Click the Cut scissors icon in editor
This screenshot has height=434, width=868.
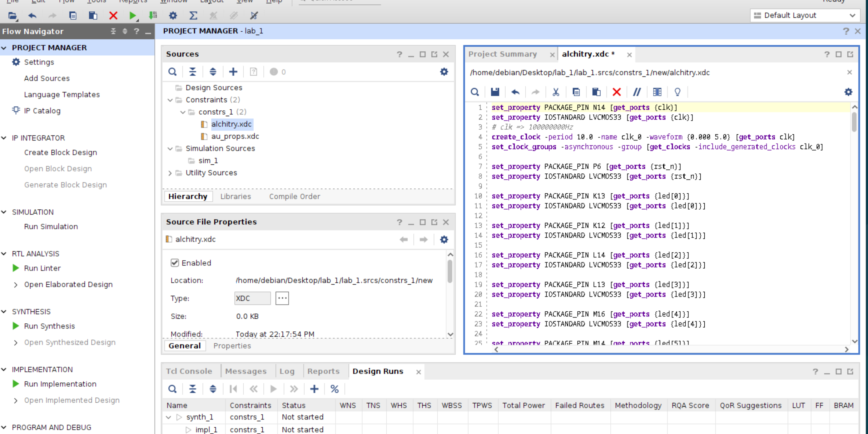(x=555, y=92)
